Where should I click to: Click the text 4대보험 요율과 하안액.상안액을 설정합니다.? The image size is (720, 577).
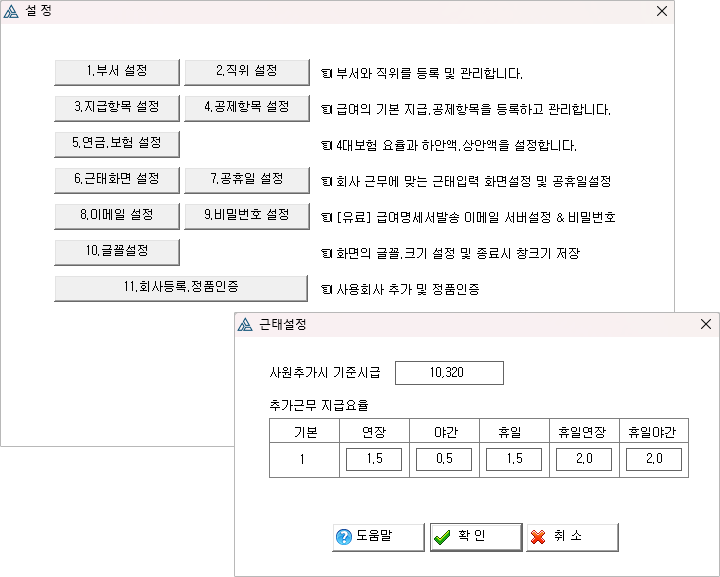point(456,146)
